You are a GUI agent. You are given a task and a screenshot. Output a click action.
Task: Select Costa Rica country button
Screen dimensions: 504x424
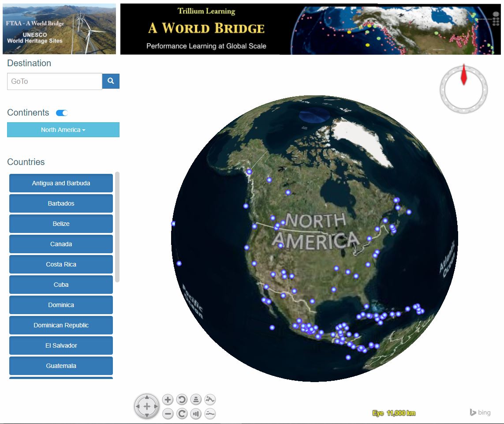[61, 264]
